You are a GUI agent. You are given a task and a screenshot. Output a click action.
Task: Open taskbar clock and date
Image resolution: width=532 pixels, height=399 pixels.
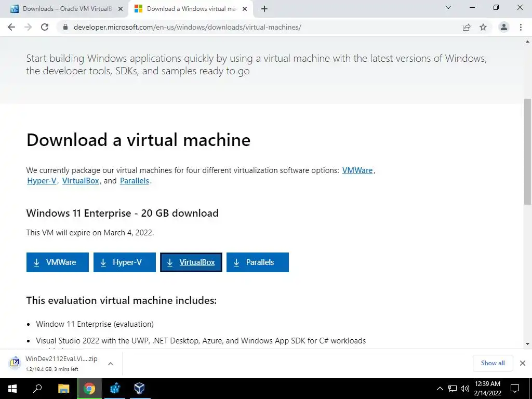coord(487,389)
